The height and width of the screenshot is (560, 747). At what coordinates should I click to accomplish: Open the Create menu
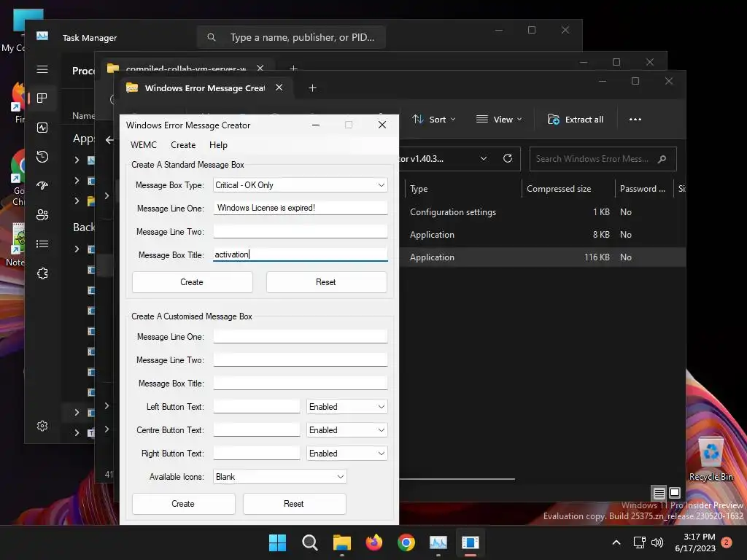point(183,145)
